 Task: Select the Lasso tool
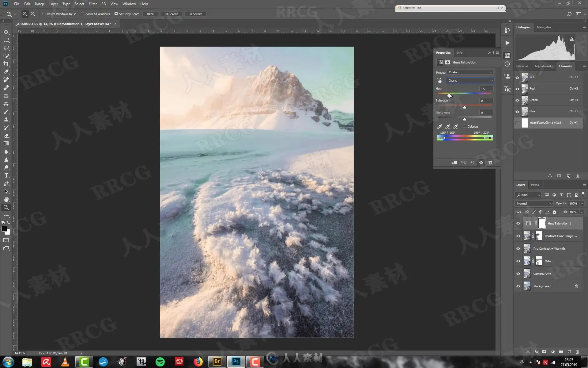click(6, 48)
